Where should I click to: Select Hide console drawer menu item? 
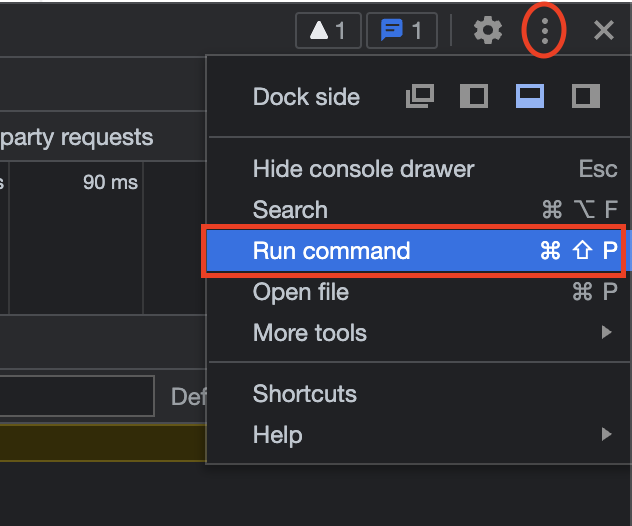(x=363, y=169)
